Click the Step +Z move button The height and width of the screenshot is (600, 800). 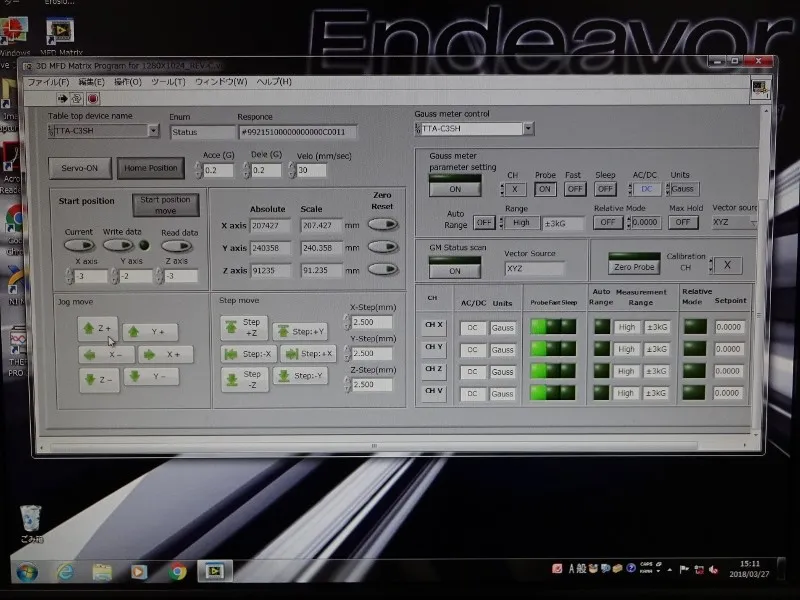point(244,327)
